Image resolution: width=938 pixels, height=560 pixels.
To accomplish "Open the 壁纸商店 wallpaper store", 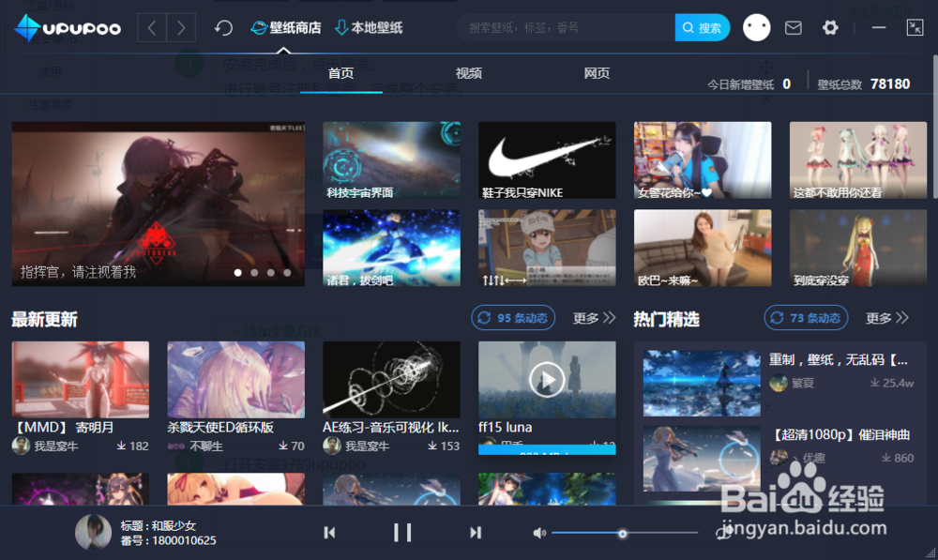I will [x=285, y=27].
